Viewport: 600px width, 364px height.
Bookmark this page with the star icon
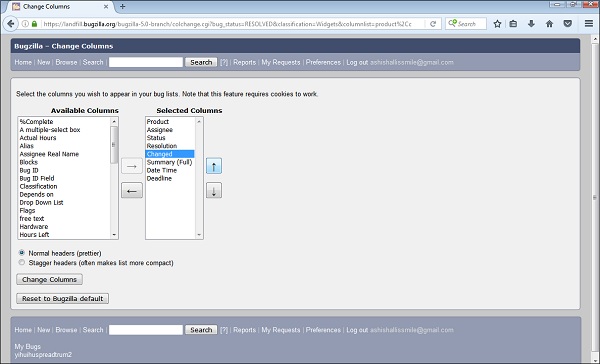(497, 24)
